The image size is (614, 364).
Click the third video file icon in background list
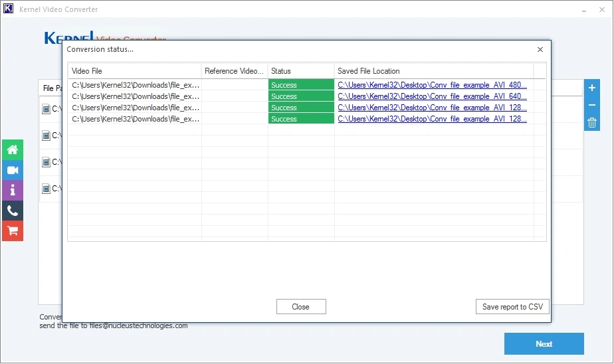pyautogui.click(x=47, y=162)
